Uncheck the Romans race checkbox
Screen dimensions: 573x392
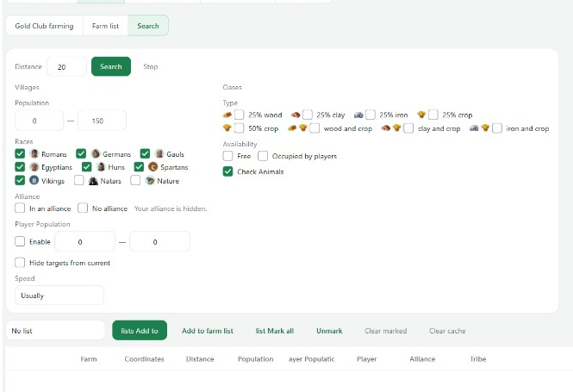coord(20,154)
